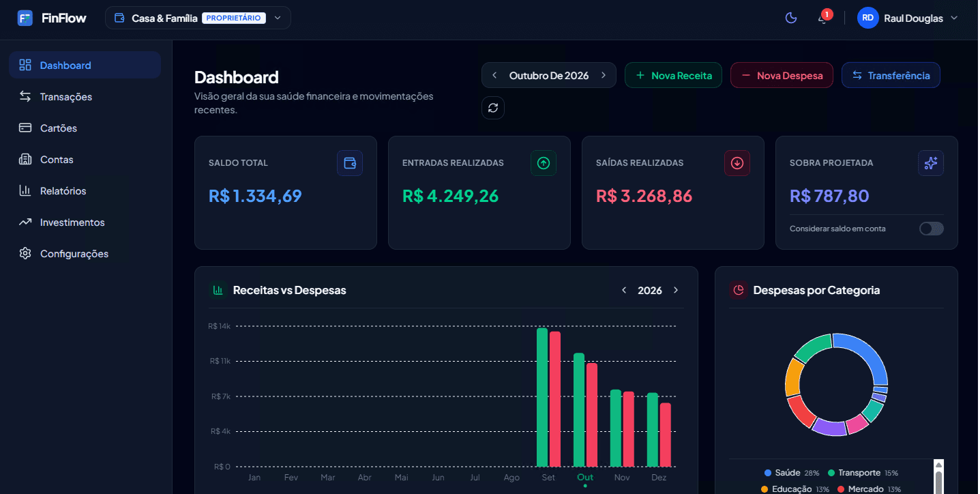
Task: Click the pie icon beside Despesas por Categoria
Action: (739, 290)
